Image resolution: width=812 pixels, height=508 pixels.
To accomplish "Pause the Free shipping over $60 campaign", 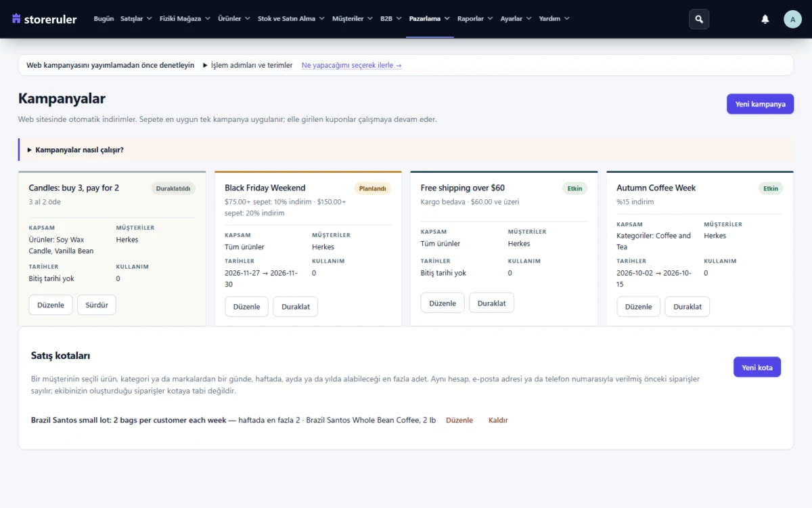I will point(491,303).
